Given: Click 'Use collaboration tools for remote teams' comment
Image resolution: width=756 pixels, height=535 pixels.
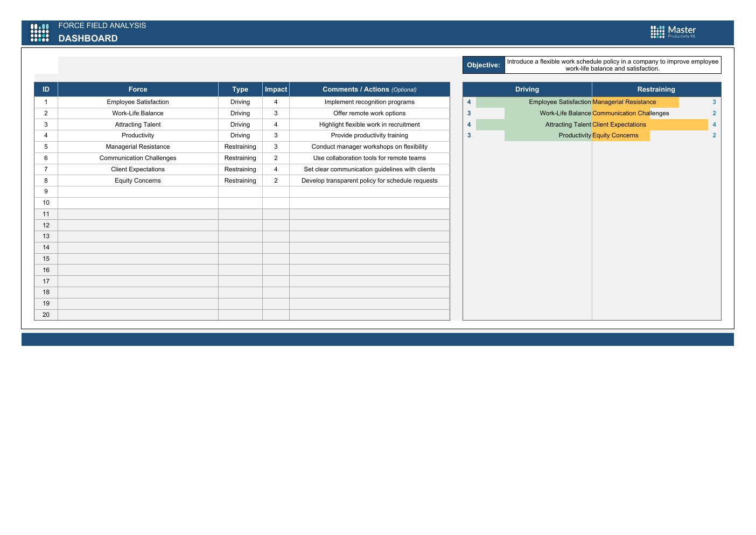Looking at the screenshot, I should pos(369,158).
